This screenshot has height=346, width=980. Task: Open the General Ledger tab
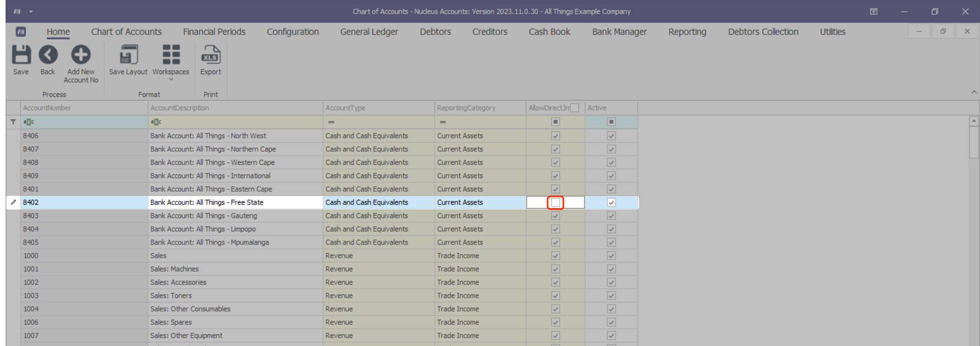369,31
